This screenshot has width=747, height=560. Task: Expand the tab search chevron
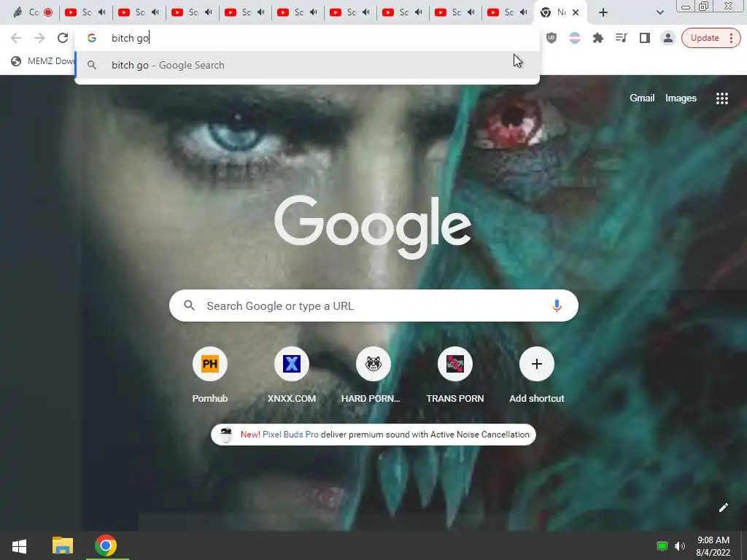[659, 13]
